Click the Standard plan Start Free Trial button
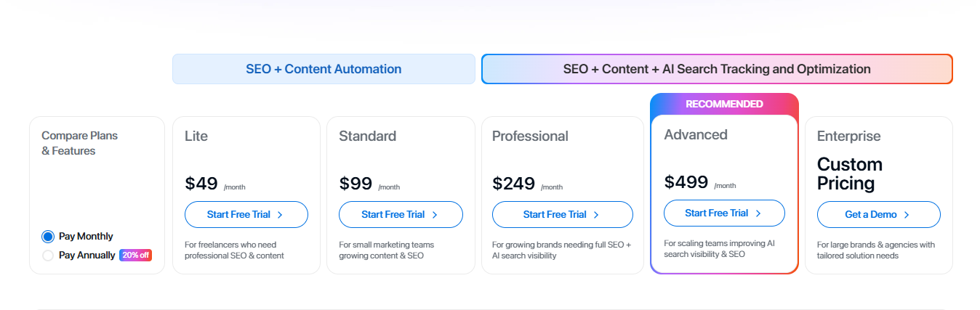 click(400, 215)
